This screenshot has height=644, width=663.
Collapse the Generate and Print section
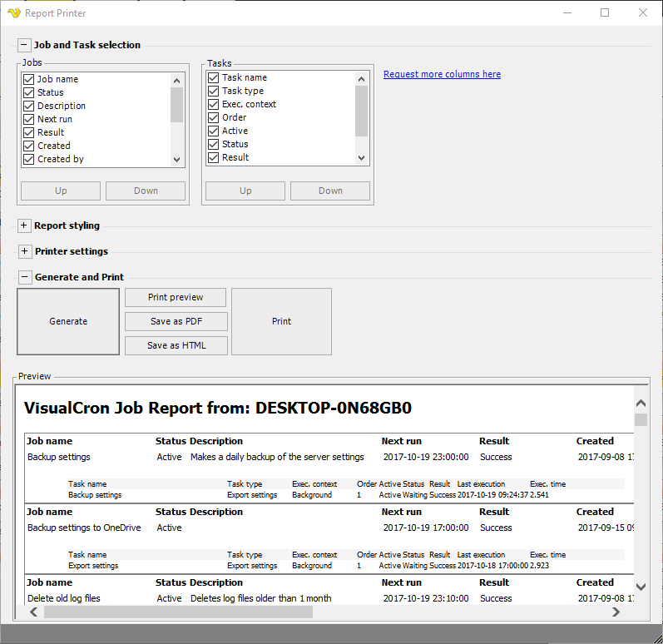pos(24,277)
